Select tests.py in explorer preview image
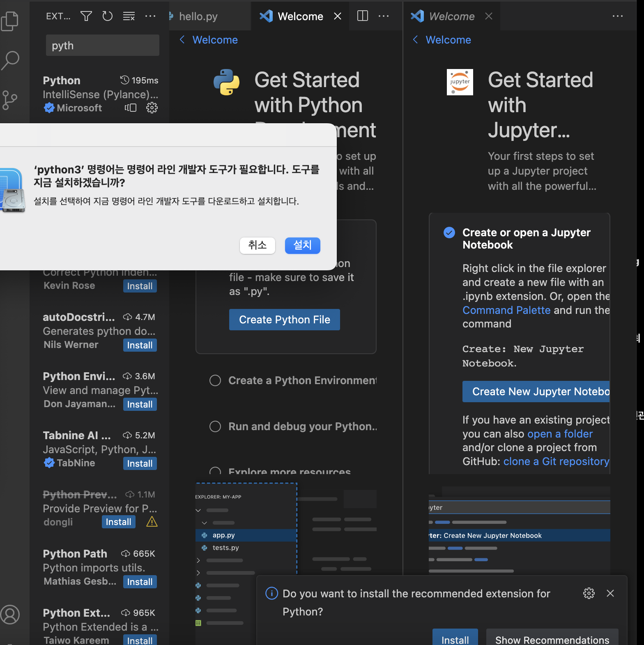644x645 pixels. 246,548
